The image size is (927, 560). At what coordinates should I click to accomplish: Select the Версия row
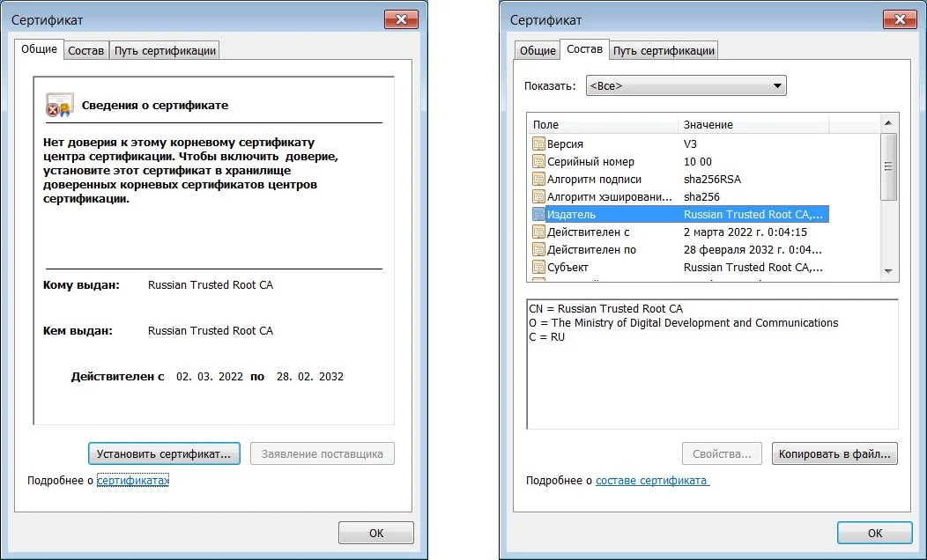[680, 144]
